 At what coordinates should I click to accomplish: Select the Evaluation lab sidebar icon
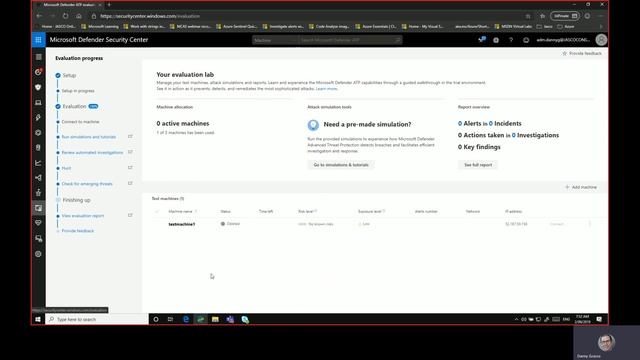pyautogui.click(x=38, y=208)
